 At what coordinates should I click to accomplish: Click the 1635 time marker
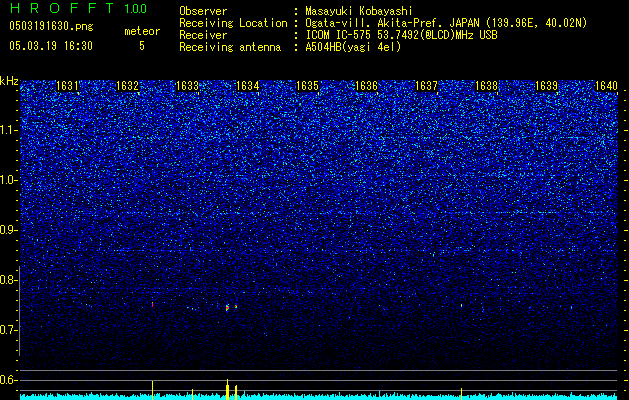point(307,86)
